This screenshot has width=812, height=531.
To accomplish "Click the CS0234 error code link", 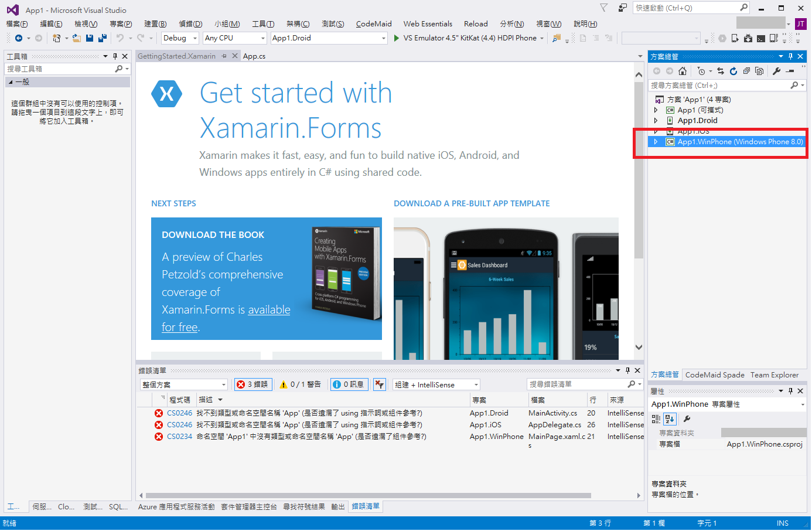I will point(179,437).
